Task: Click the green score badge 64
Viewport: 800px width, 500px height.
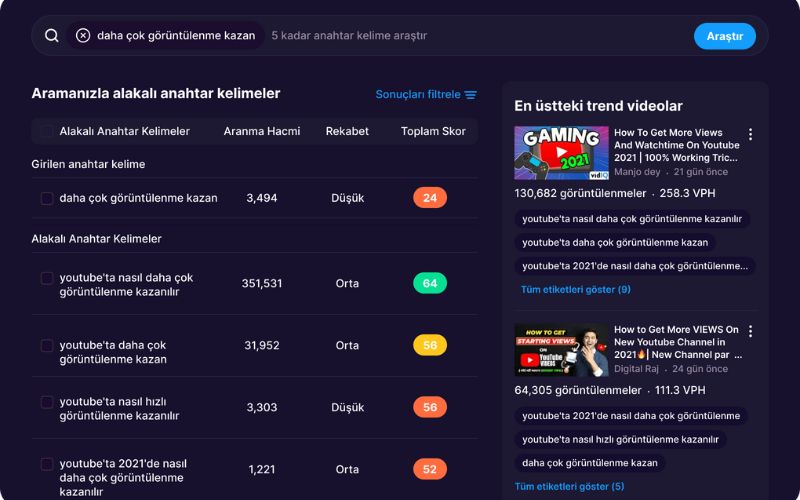Action: point(430,283)
